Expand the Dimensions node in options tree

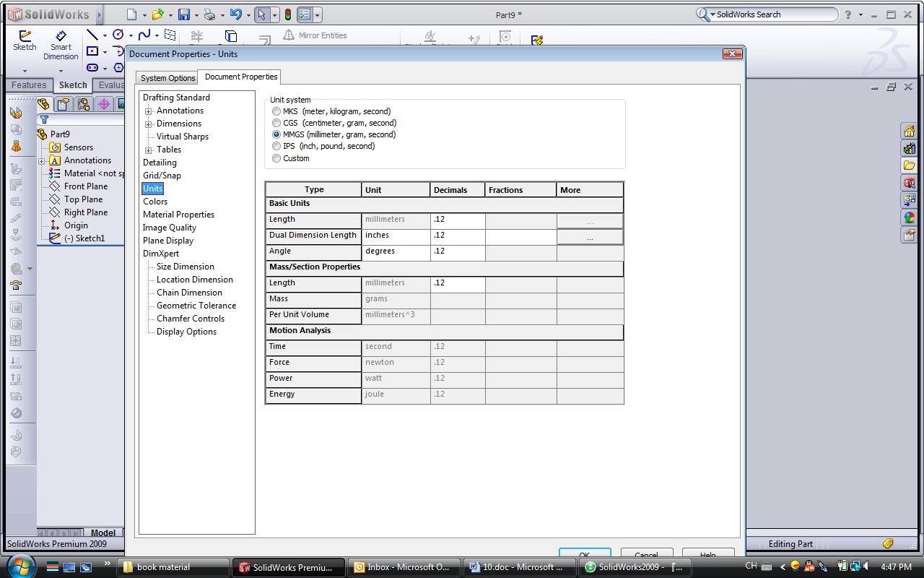pyautogui.click(x=149, y=124)
